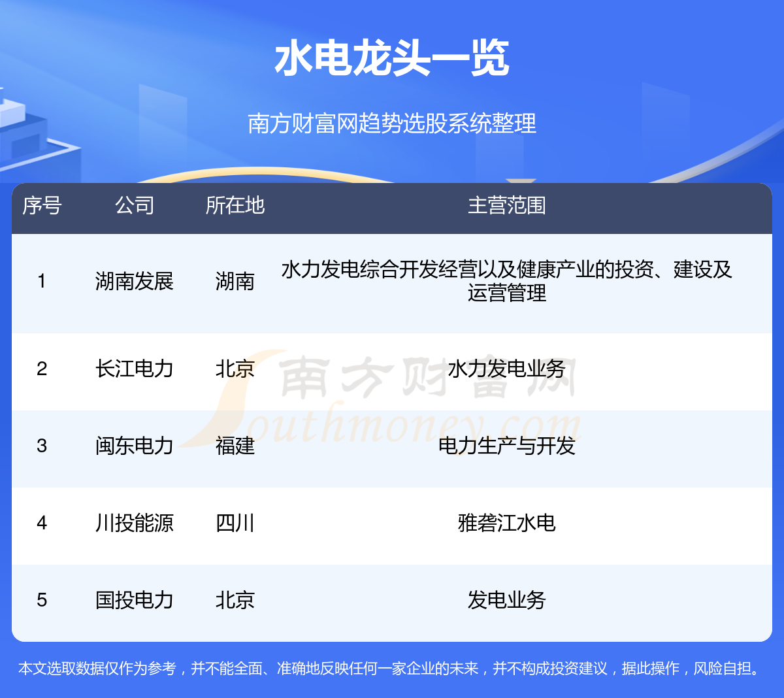Image resolution: width=784 pixels, height=698 pixels.
Task: Click 电力生产与开发 scope cell
Action: 507,446
